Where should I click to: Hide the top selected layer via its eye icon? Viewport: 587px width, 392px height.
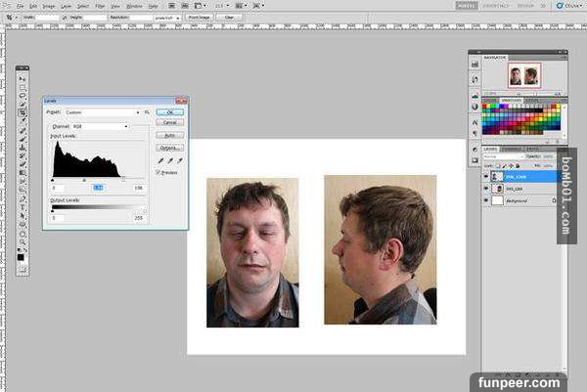(x=487, y=176)
